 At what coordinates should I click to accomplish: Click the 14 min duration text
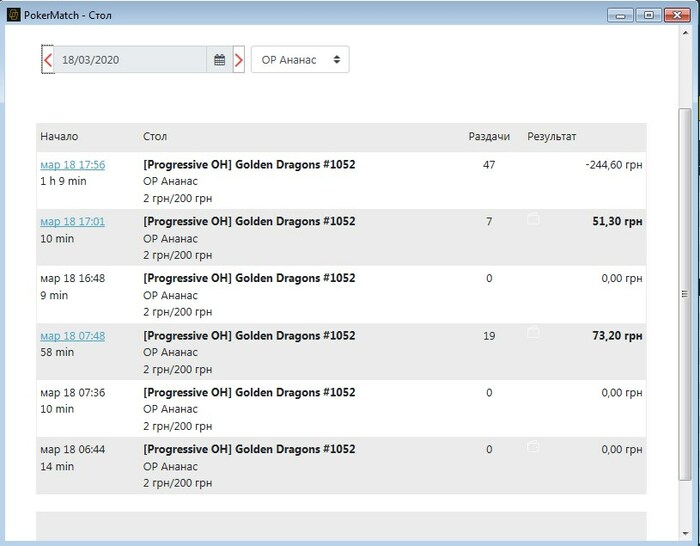pos(57,467)
